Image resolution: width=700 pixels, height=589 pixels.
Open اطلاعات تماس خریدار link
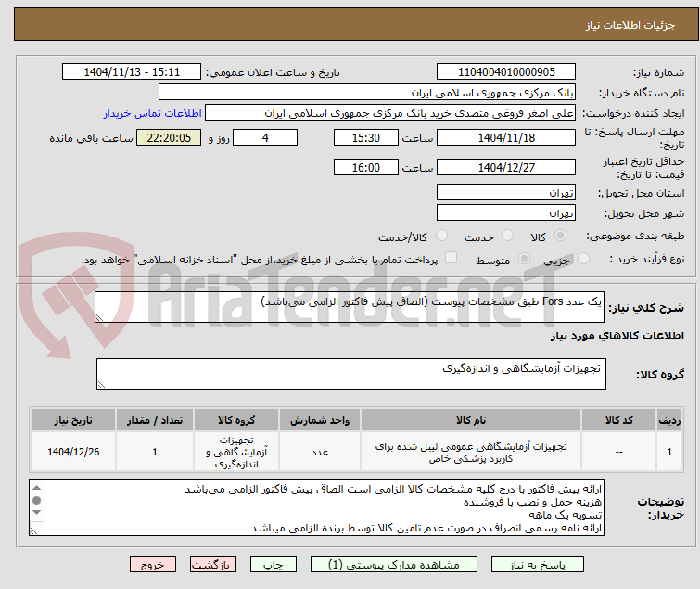pyautogui.click(x=153, y=113)
